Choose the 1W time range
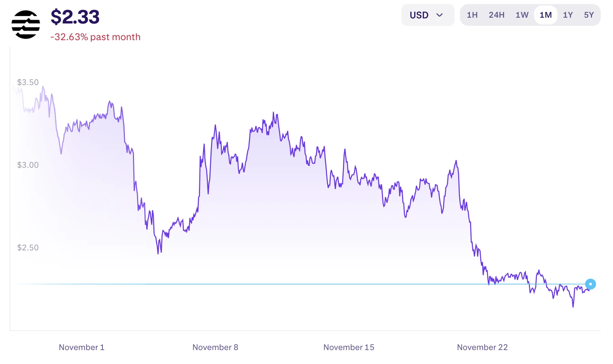613x364 pixels. 522,15
